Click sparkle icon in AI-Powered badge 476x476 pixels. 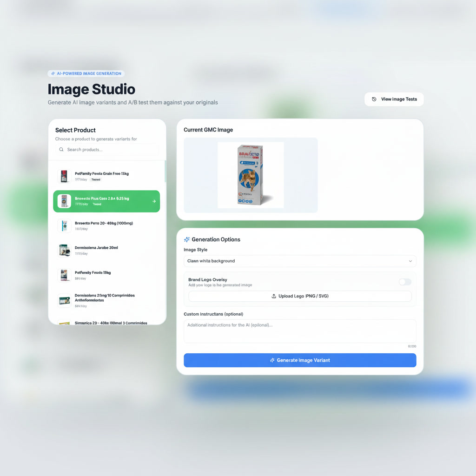[53, 73]
